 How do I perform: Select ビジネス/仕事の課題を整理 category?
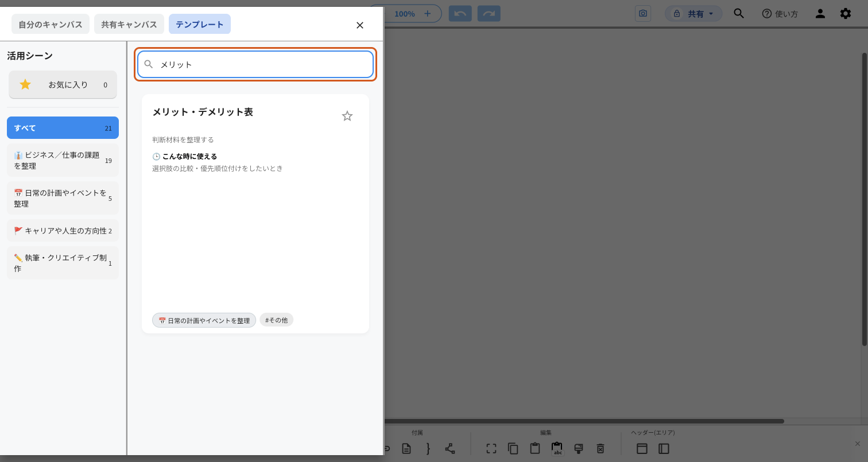tap(63, 160)
